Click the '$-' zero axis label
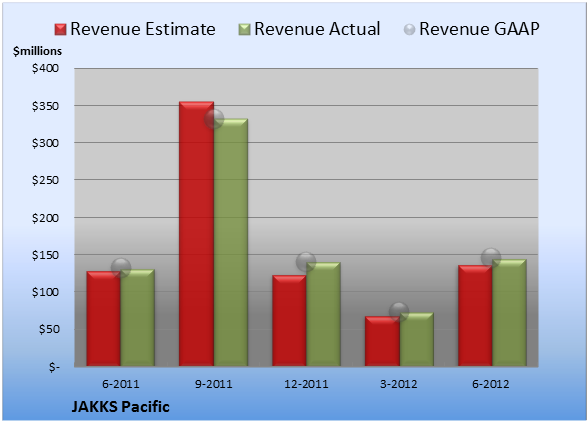This screenshot has width=588, height=422. coord(54,366)
